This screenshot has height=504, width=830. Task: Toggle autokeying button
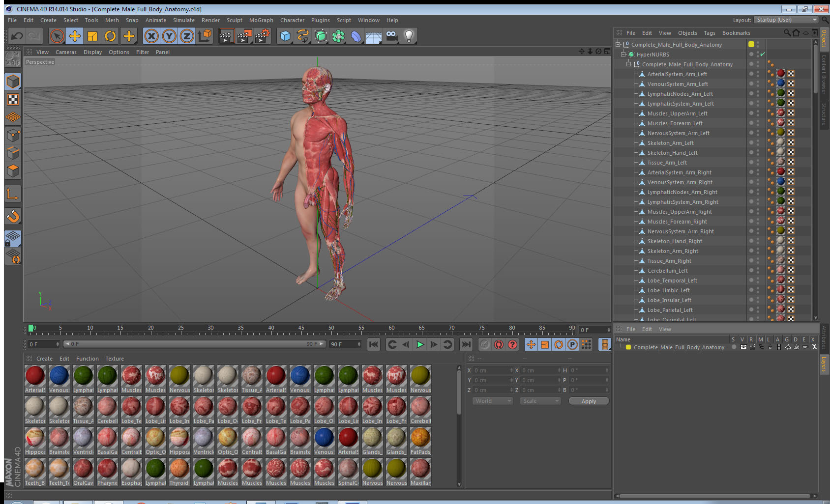coord(499,344)
